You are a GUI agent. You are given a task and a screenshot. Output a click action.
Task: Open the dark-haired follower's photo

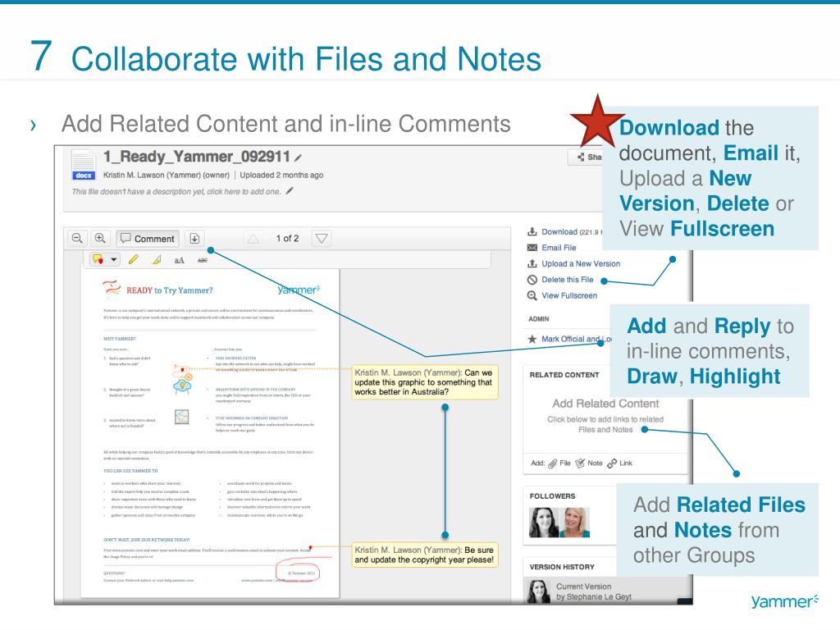click(544, 523)
